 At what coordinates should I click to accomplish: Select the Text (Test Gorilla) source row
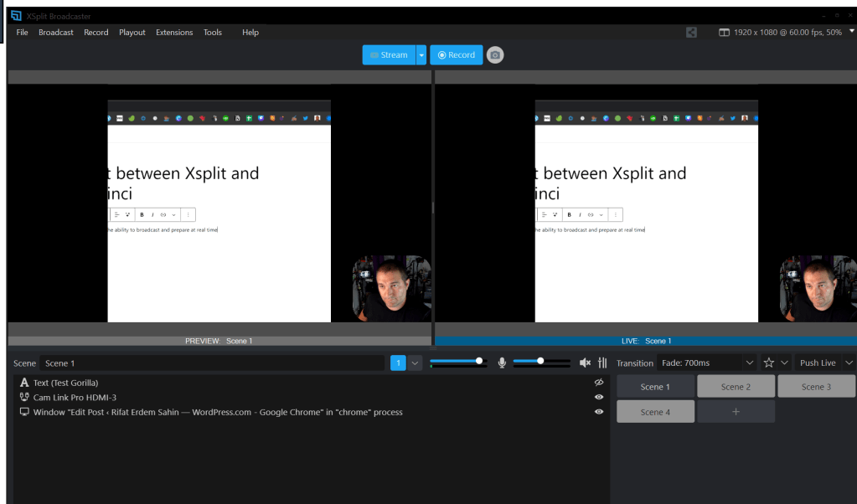point(312,383)
